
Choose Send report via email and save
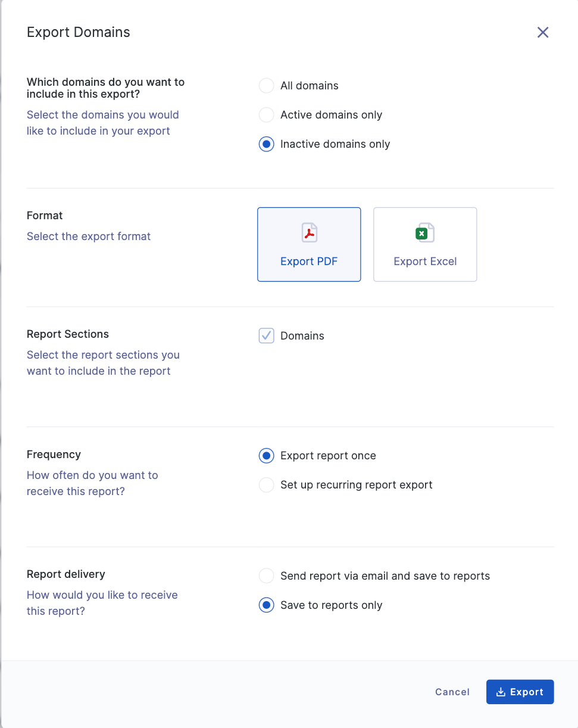266,576
